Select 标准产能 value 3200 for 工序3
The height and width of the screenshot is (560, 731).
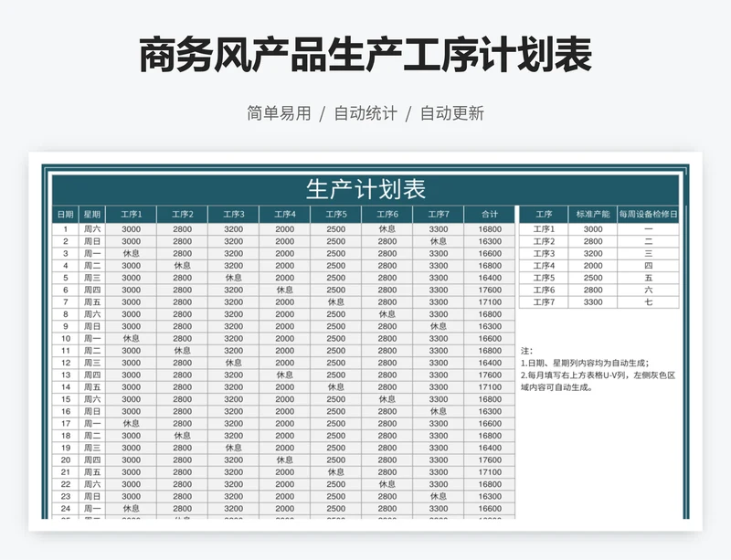(592, 254)
